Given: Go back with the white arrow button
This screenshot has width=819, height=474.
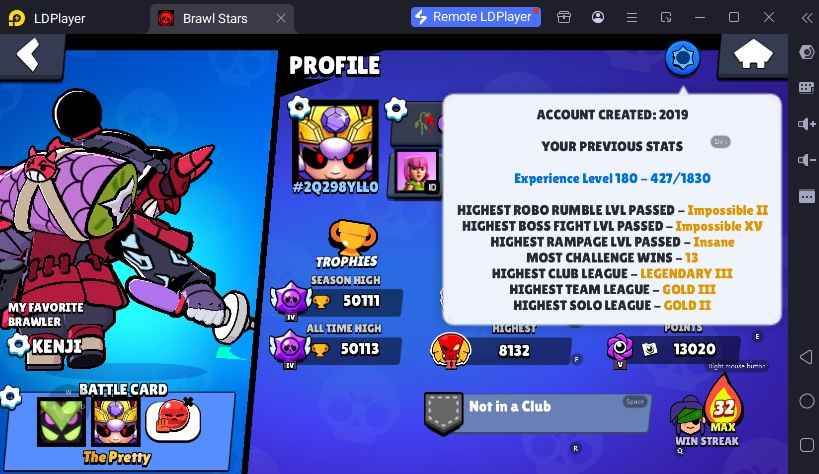Looking at the screenshot, I should point(29,54).
